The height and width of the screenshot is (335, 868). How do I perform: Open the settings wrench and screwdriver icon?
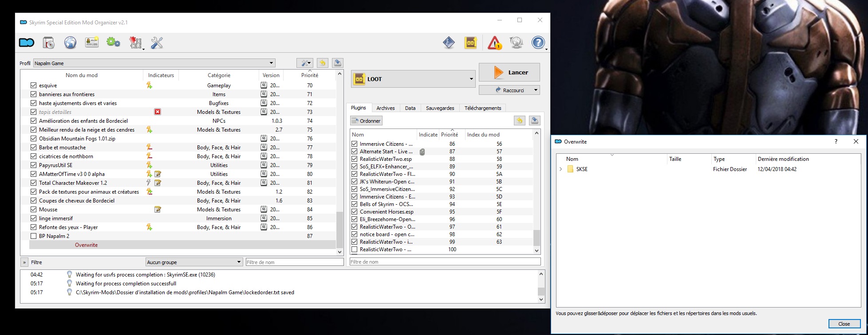(x=157, y=43)
